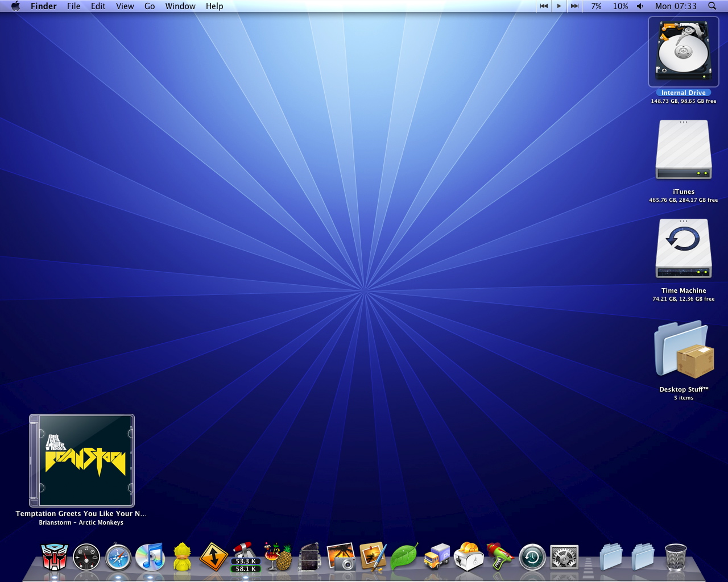Open the Help menu
The image size is (728, 582).
click(x=214, y=6)
